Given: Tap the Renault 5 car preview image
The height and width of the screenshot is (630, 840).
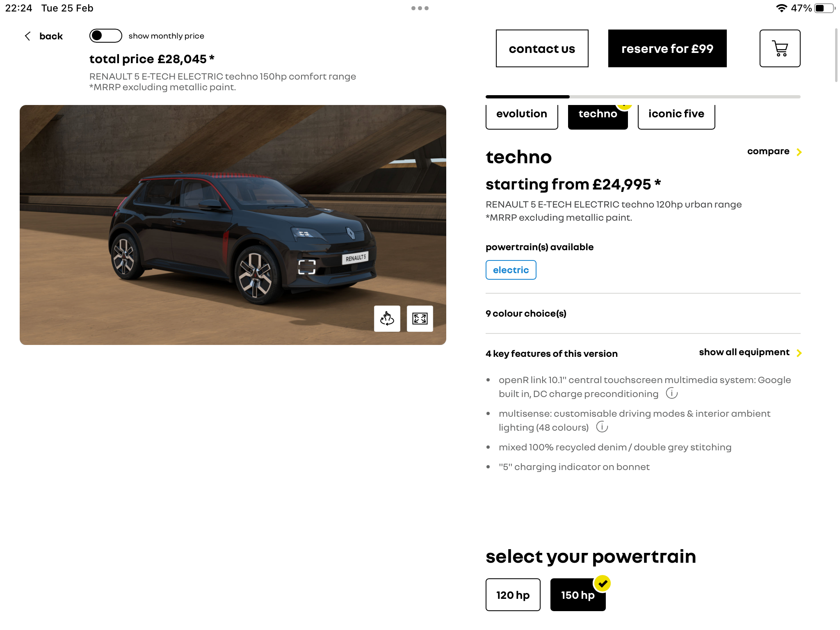Looking at the screenshot, I should [233, 225].
